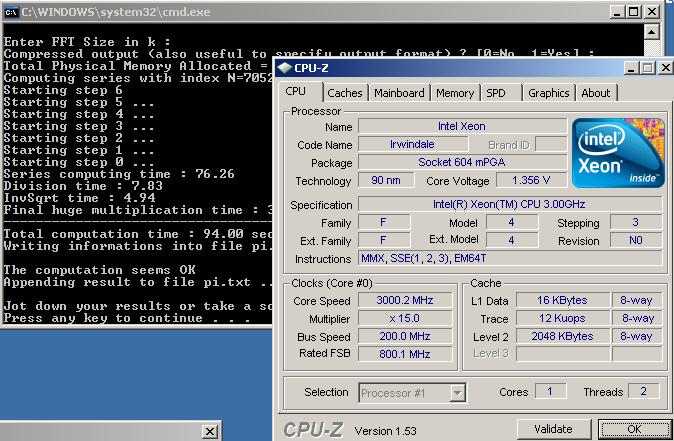Viewport: 674px width, 441px height.
Task: Click the Cores value '1'
Action: 550,392
